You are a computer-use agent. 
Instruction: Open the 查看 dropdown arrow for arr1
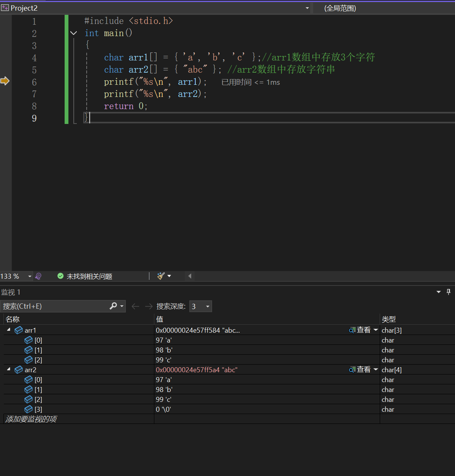click(376, 330)
